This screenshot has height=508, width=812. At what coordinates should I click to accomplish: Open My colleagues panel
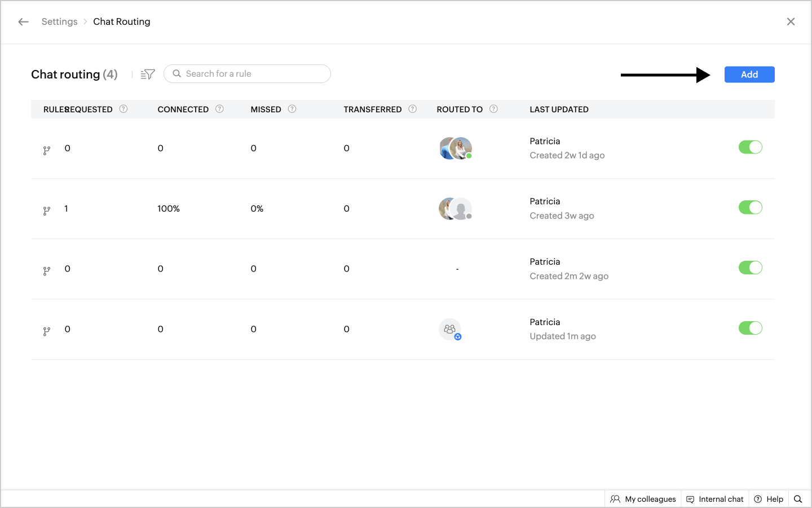pyautogui.click(x=643, y=499)
